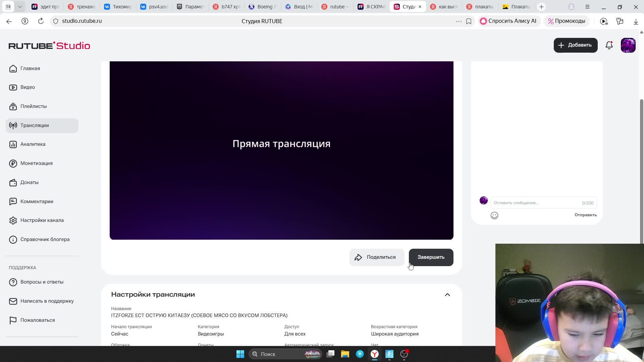The width and height of the screenshot is (644, 362).
Task: Go to Аналитика in the sidebar
Action: coord(33,144)
